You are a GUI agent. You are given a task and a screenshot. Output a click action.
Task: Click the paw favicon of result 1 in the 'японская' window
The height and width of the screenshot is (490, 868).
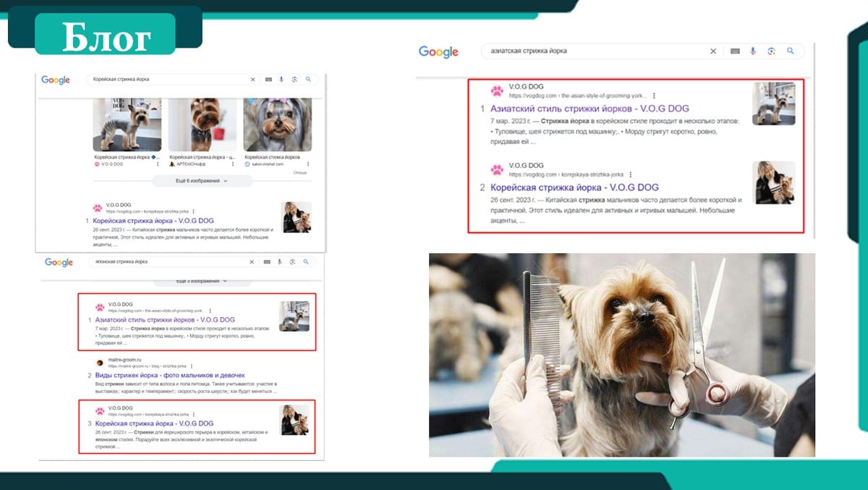(100, 308)
